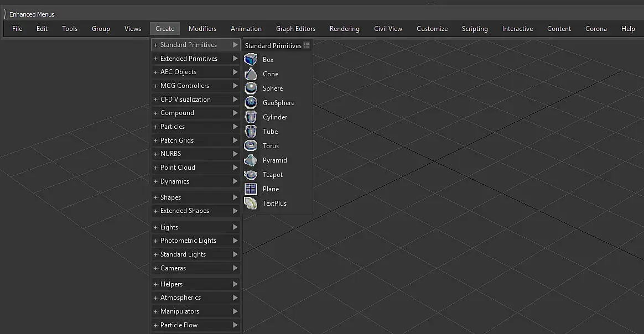This screenshot has height=334, width=644.
Task: Open the Graph Editors menu
Action: pos(295,29)
